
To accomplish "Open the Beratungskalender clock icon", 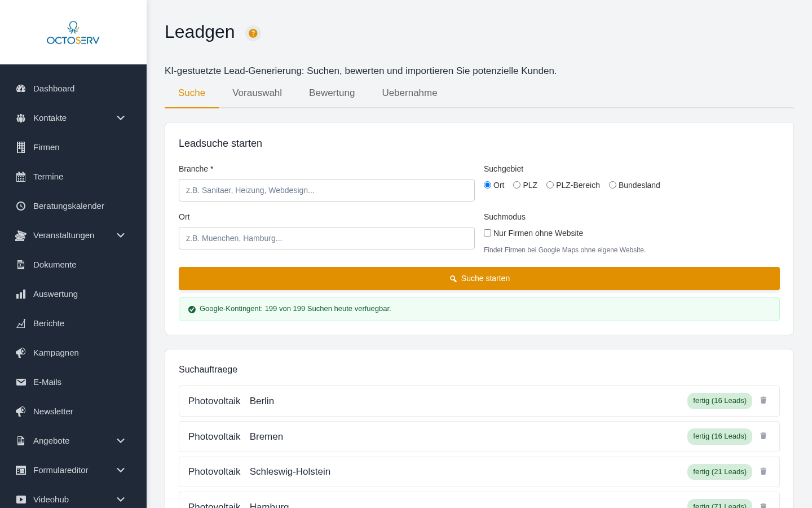I will (x=21, y=206).
